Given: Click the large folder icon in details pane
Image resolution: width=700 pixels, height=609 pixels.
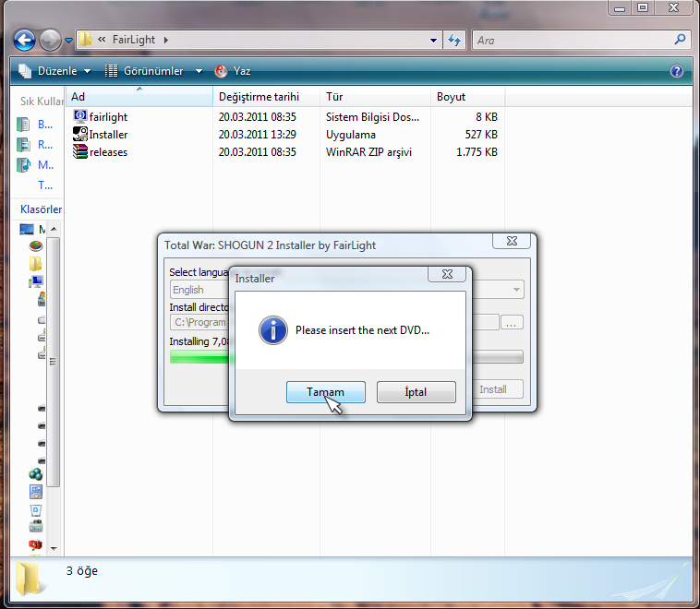Looking at the screenshot, I should (29, 579).
